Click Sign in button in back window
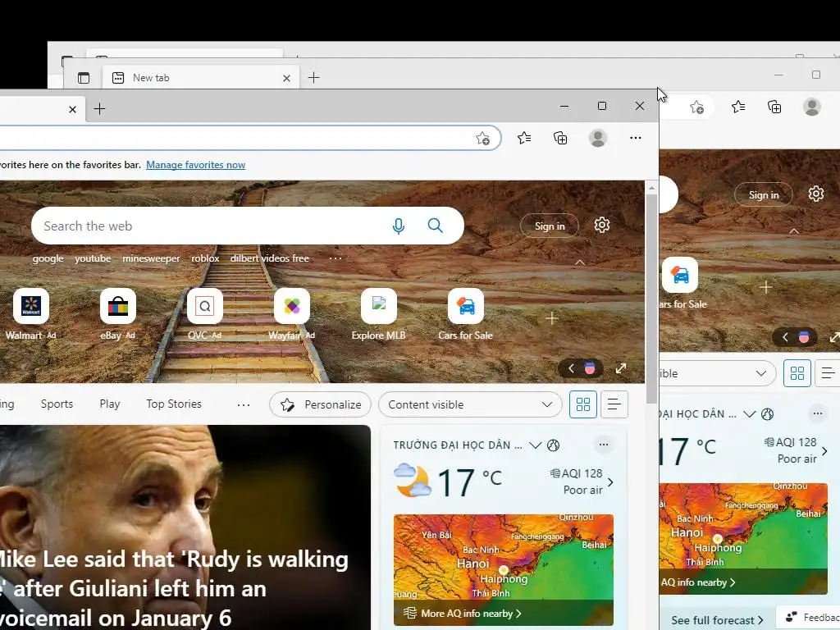The height and width of the screenshot is (630, 840). 764,195
